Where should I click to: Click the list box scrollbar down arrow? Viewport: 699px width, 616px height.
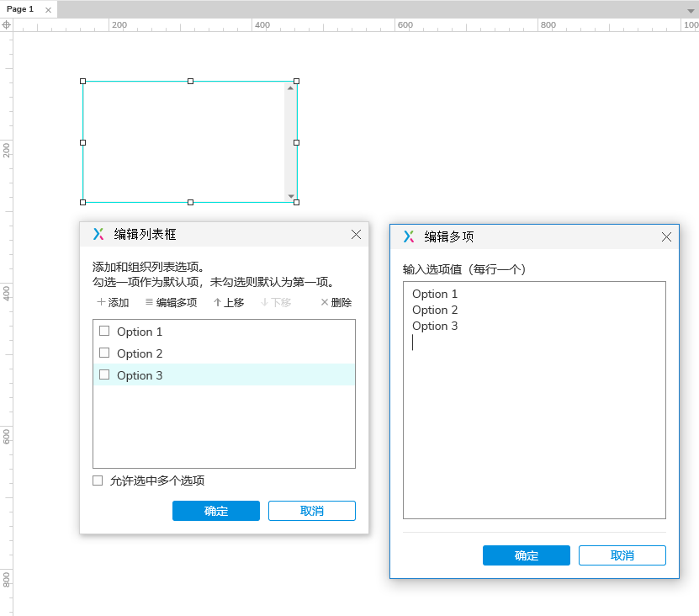tap(291, 196)
